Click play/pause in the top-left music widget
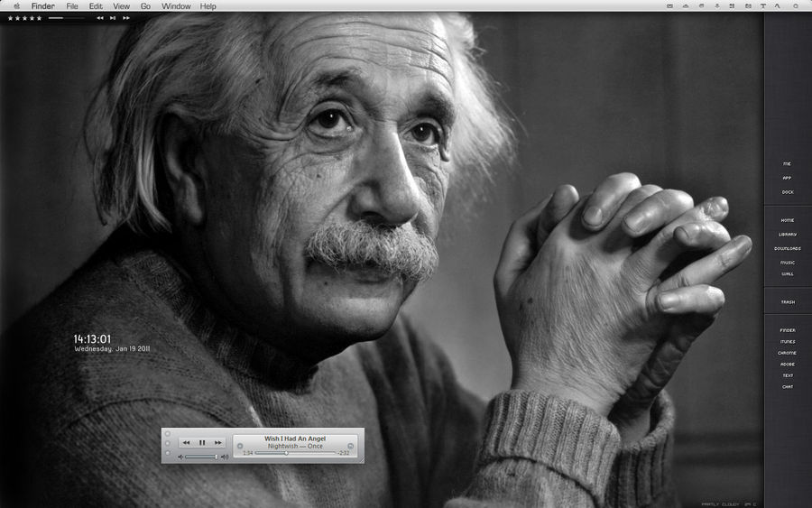The image size is (812, 508). tap(113, 18)
